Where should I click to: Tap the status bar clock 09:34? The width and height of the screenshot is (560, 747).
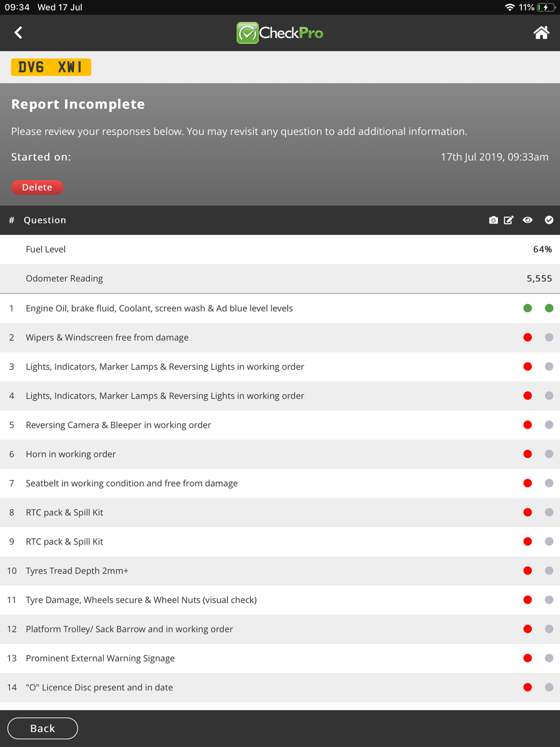17,7
